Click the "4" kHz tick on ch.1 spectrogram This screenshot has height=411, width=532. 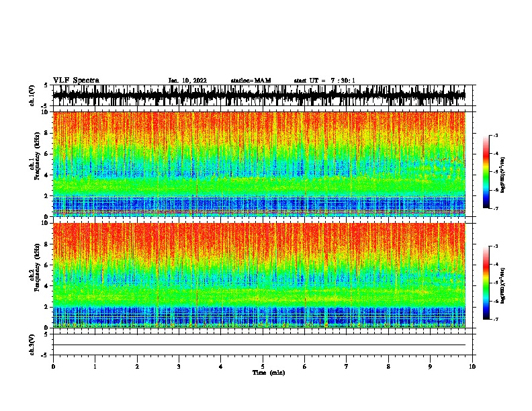[x=47, y=175]
